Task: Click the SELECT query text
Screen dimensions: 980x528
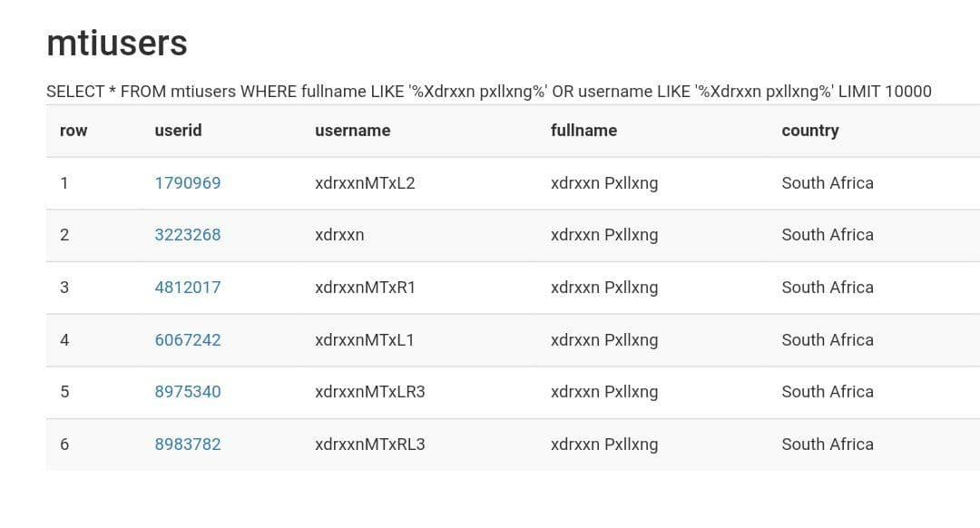Action: [x=488, y=91]
